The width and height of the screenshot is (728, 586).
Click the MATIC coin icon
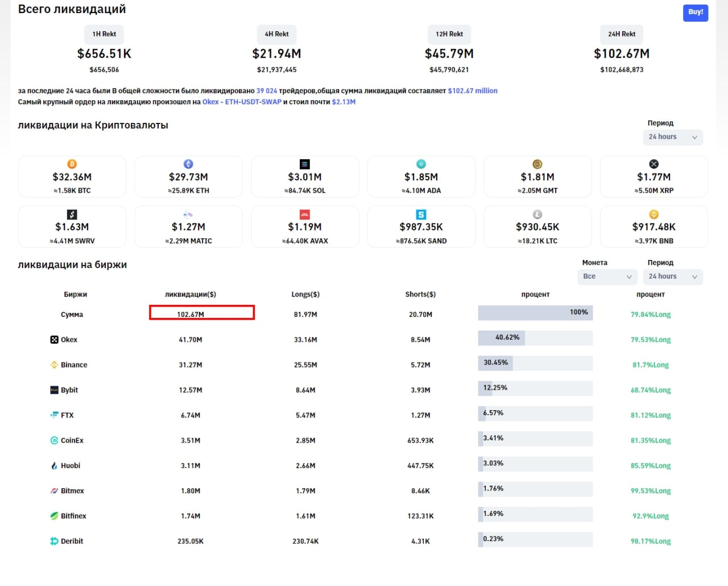click(x=188, y=214)
